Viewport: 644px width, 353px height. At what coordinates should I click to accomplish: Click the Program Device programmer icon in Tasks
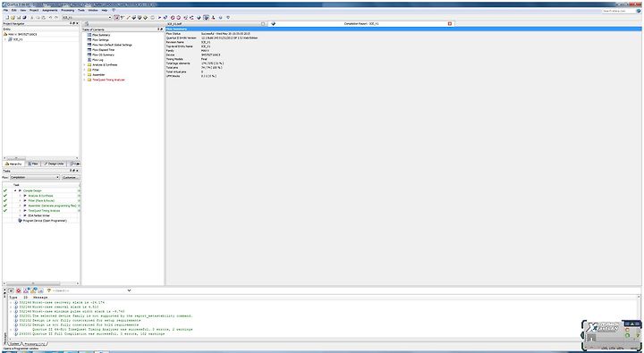click(20, 221)
